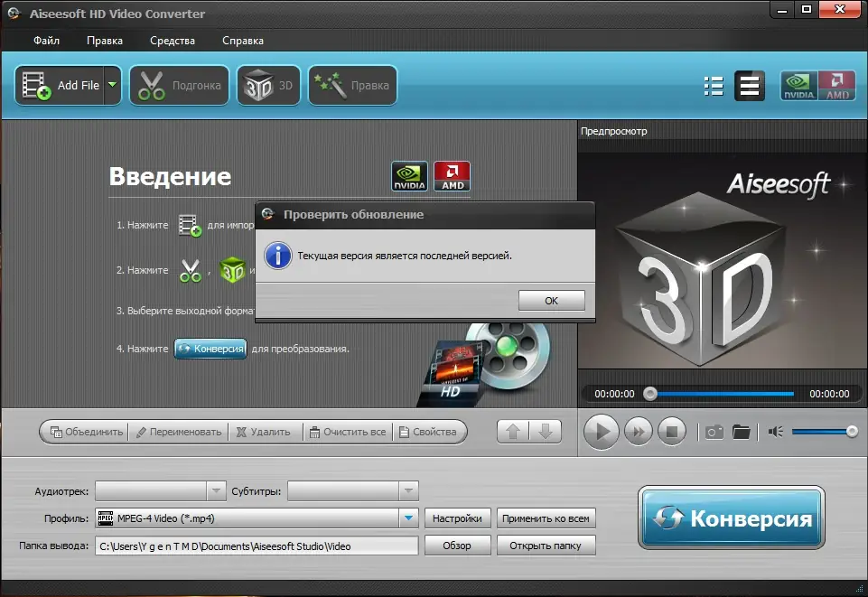Screen dimensions: 868x597
Task: Click the add file icon in step 1
Action: (190, 225)
